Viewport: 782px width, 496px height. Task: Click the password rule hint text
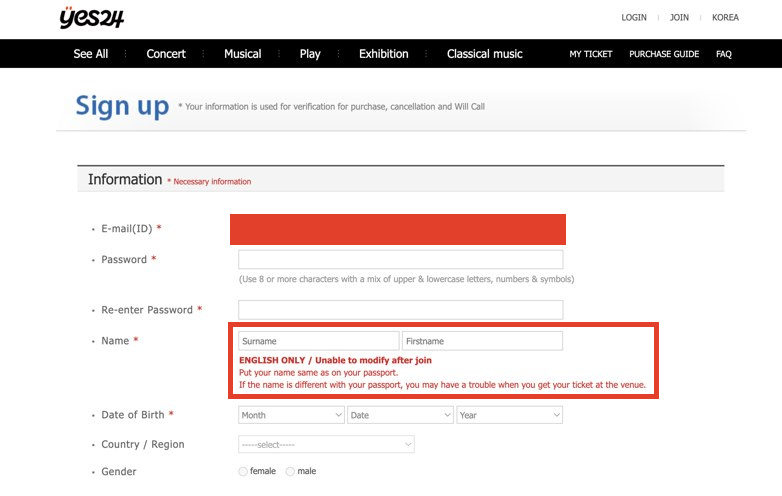click(x=406, y=279)
